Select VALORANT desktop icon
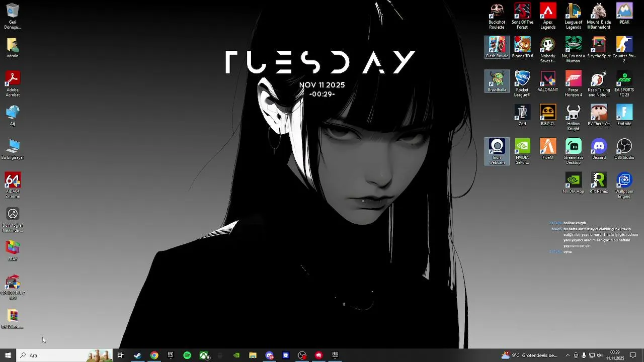Screen dimensions: 644x362 [548, 81]
